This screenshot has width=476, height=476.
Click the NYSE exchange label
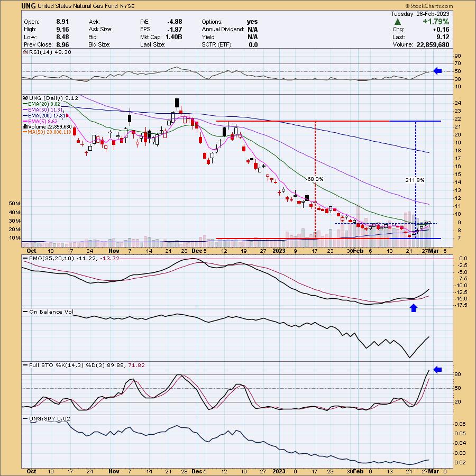pos(127,6)
